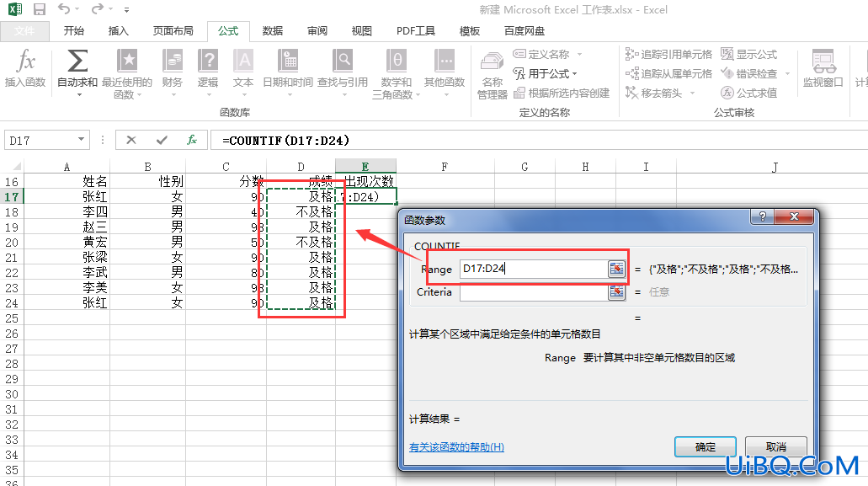Open Customize Quick Access Toolbar dropdown
Viewport: 868px width, 486px height.
tap(127, 10)
